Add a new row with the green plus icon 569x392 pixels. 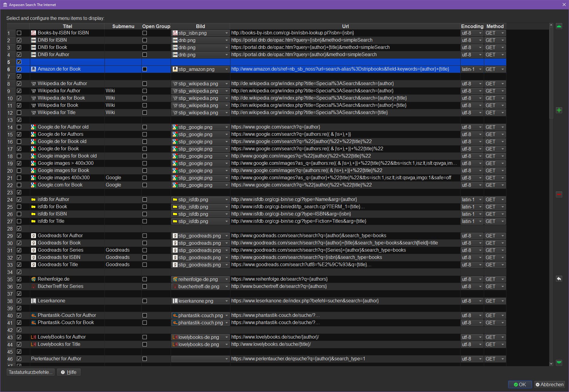[x=559, y=110]
